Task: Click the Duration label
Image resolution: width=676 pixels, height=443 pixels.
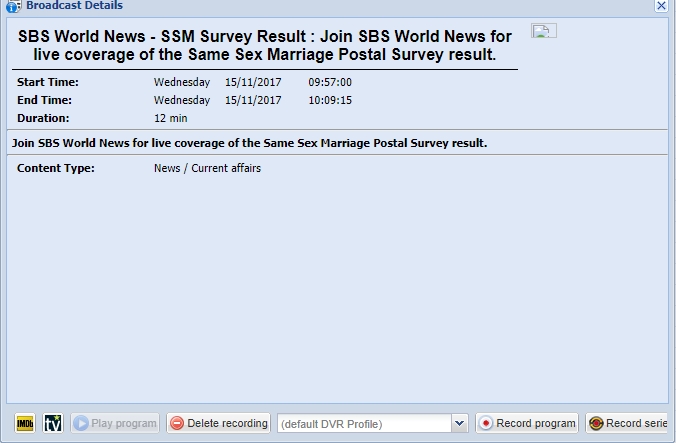Action: tap(43, 118)
